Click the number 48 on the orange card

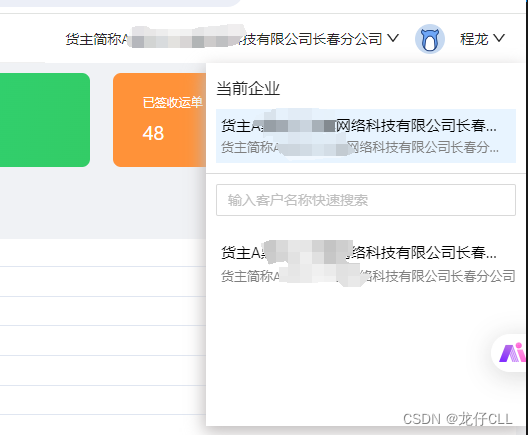tap(153, 133)
